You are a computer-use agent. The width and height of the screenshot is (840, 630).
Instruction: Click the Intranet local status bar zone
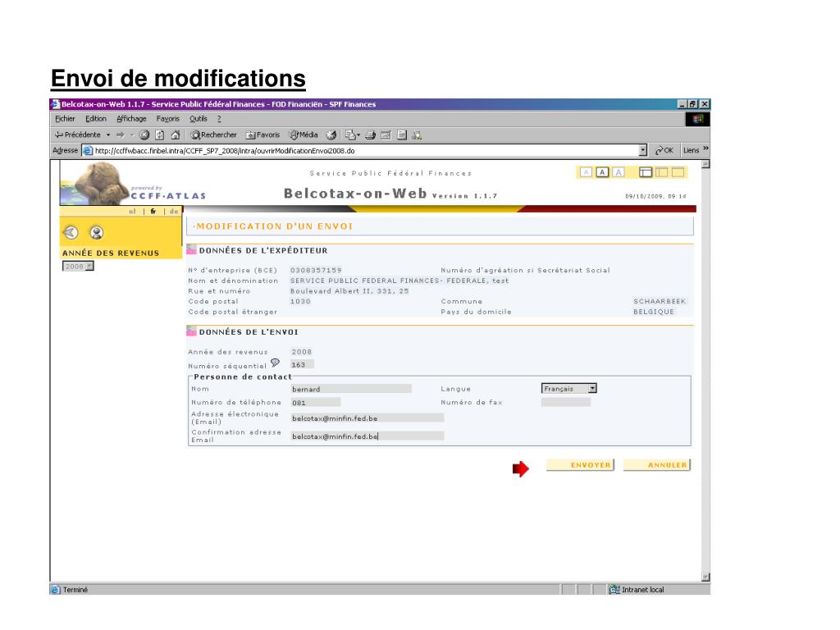click(x=637, y=589)
